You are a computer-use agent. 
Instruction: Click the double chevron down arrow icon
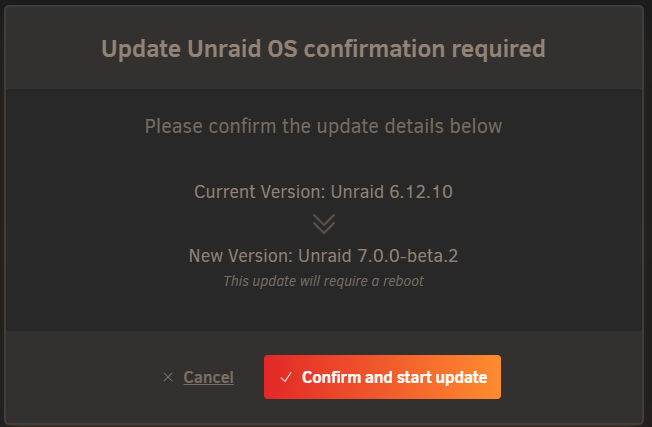click(324, 224)
